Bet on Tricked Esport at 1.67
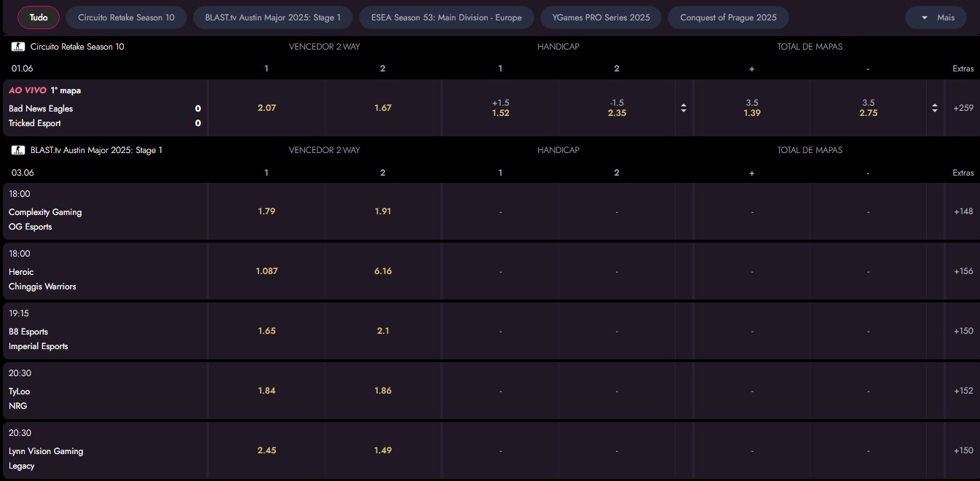Screen dimensions: 980x481 click(383, 108)
